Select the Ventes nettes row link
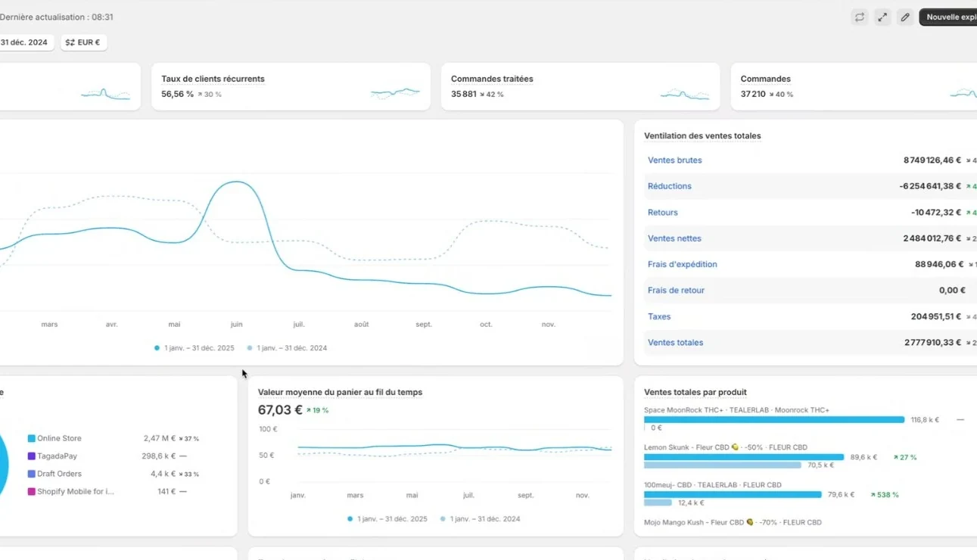The height and width of the screenshot is (560, 977). 674,238
